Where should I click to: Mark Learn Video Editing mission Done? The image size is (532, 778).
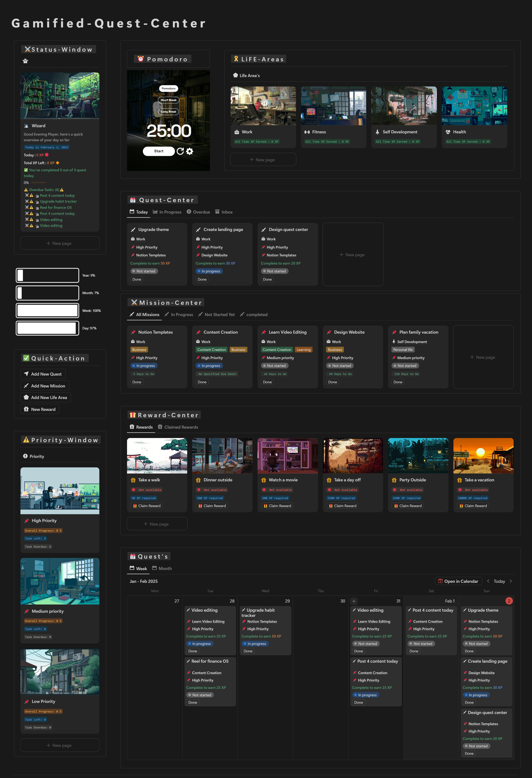(x=268, y=382)
